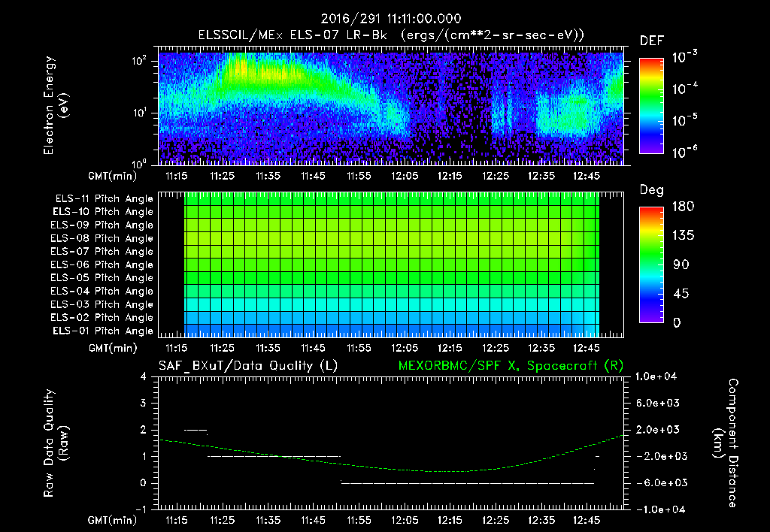The width and height of the screenshot is (770, 532).
Task: Click the 10^-5 tick on DEF scale
Action: (x=684, y=120)
